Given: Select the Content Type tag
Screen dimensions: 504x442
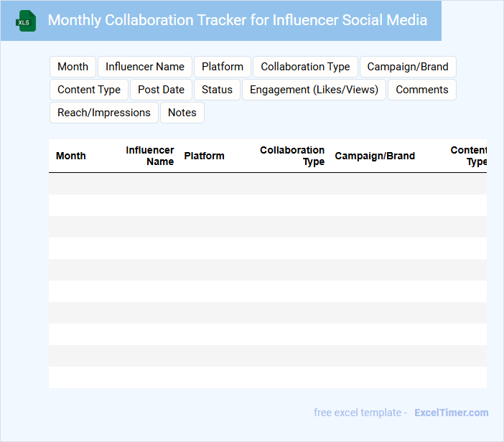Looking at the screenshot, I should 89,90.
